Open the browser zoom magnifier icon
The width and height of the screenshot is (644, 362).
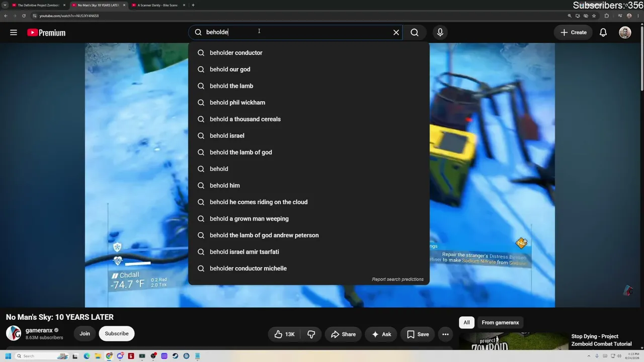click(x=570, y=16)
